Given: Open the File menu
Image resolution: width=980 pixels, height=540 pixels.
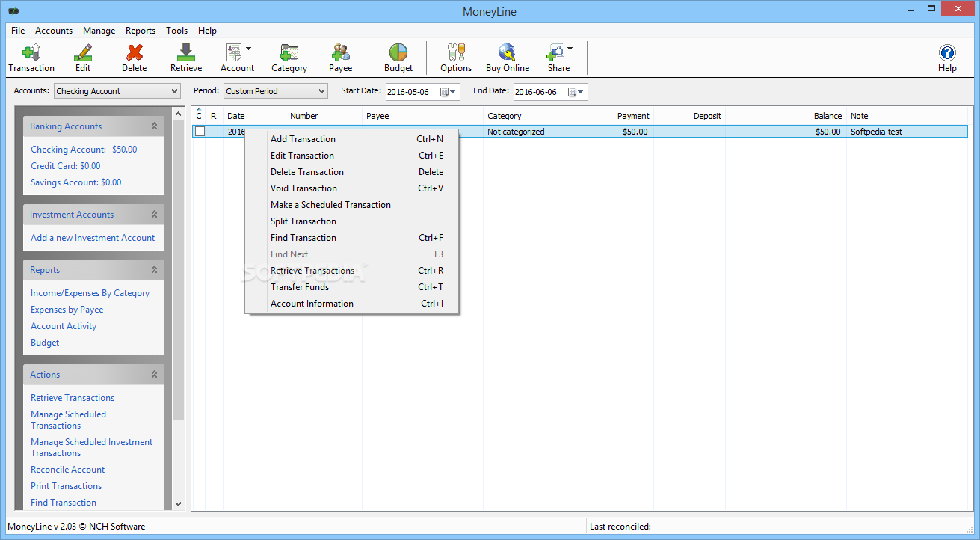Looking at the screenshot, I should [18, 31].
